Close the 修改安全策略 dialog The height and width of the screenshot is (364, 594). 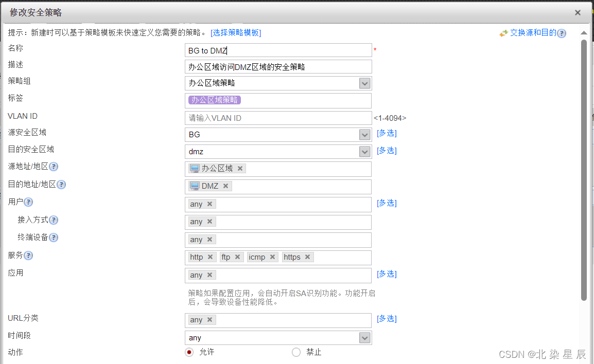pos(578,12)
